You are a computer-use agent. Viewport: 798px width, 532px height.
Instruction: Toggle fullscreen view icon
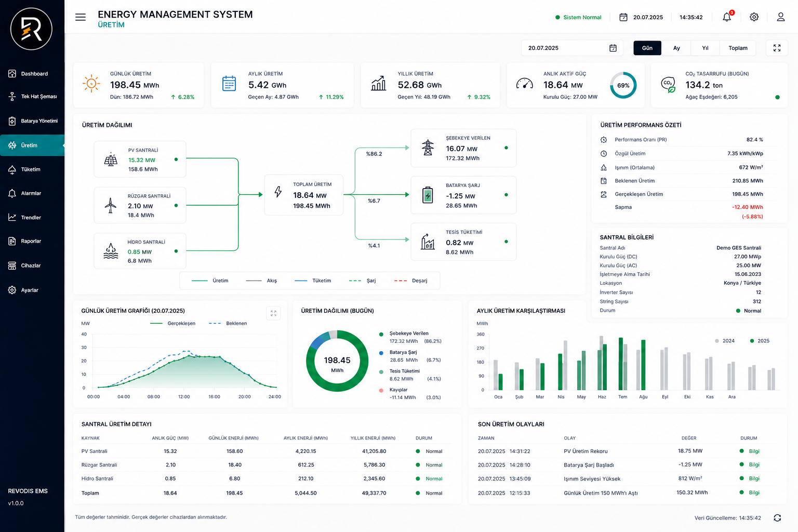pos(777,48)
